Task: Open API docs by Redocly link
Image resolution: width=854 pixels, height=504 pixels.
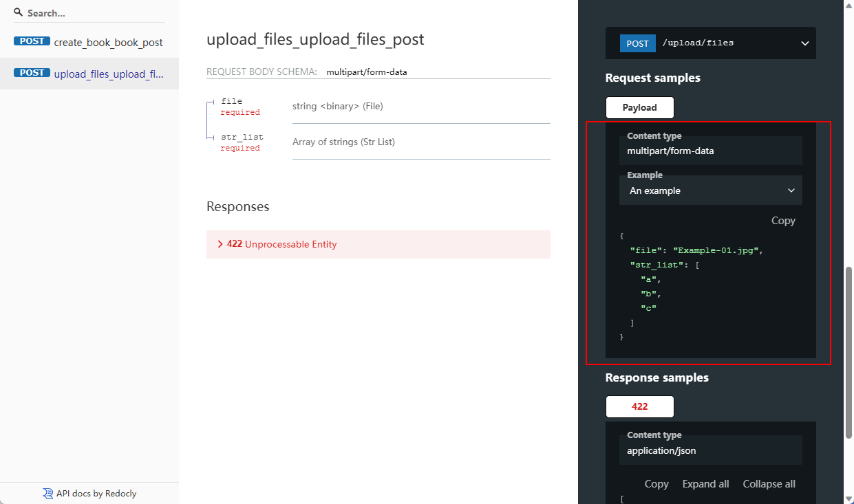Action: tap(96, 493)
